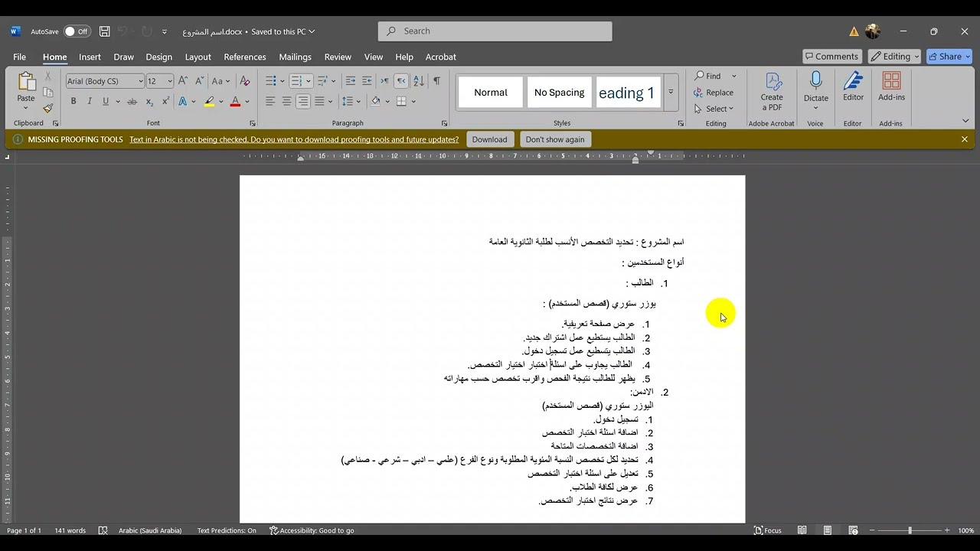Image resolution: width=980 pixels, height=551 pixels.
Task: Click the Increase Indent icon
Action: (x=367, y=81)
